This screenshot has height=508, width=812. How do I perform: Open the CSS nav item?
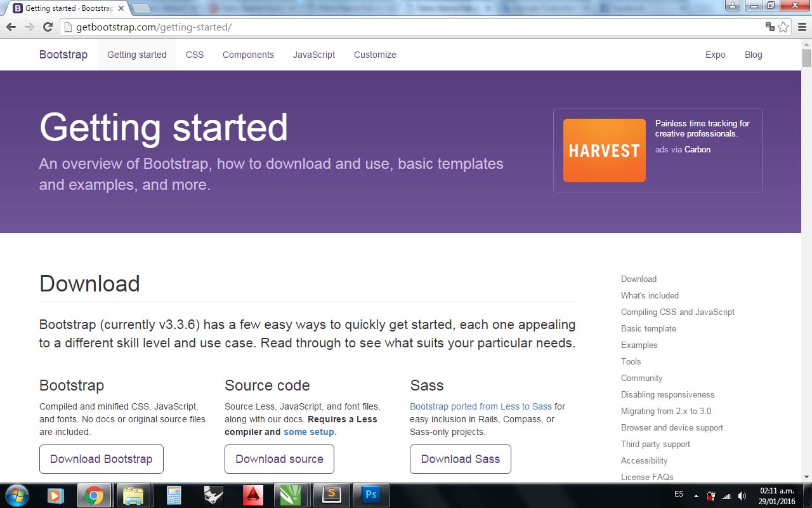[x=195, y=55]
